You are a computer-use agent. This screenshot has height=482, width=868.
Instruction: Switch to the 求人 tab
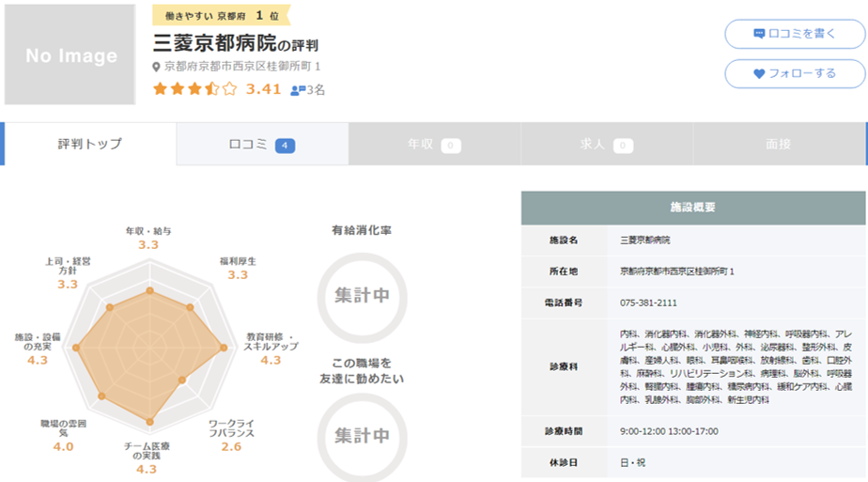coord(607,144)
